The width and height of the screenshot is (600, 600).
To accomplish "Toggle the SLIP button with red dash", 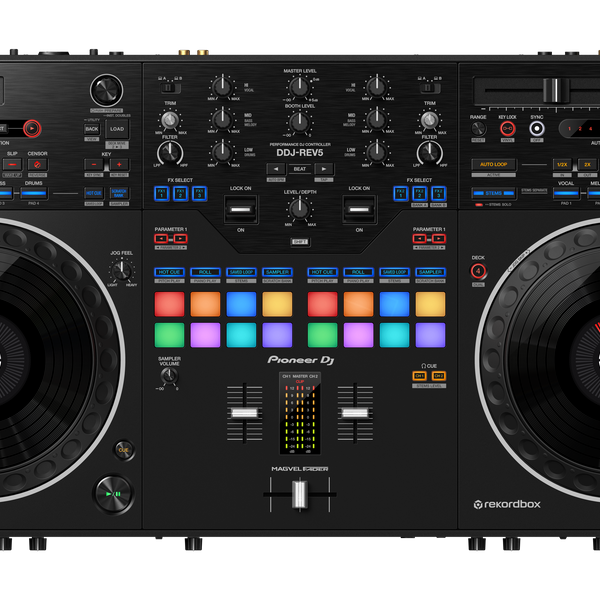I will click(13, 165).
